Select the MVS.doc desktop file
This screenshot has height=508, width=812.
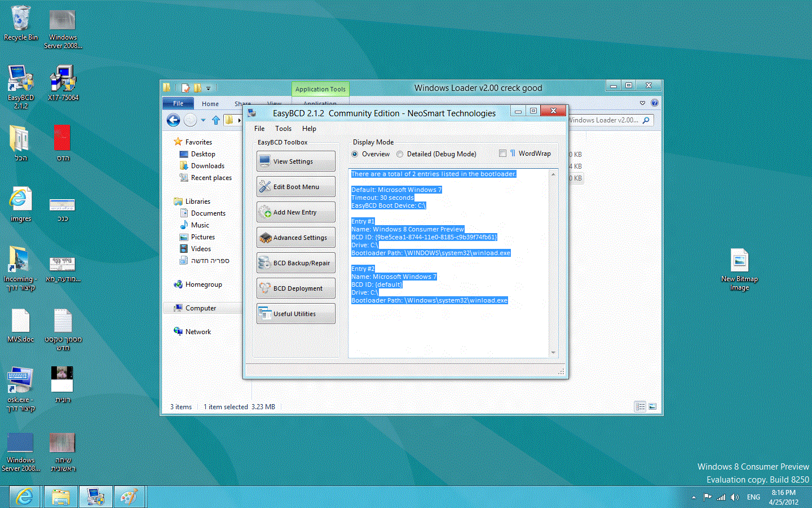tap(21, 326)
